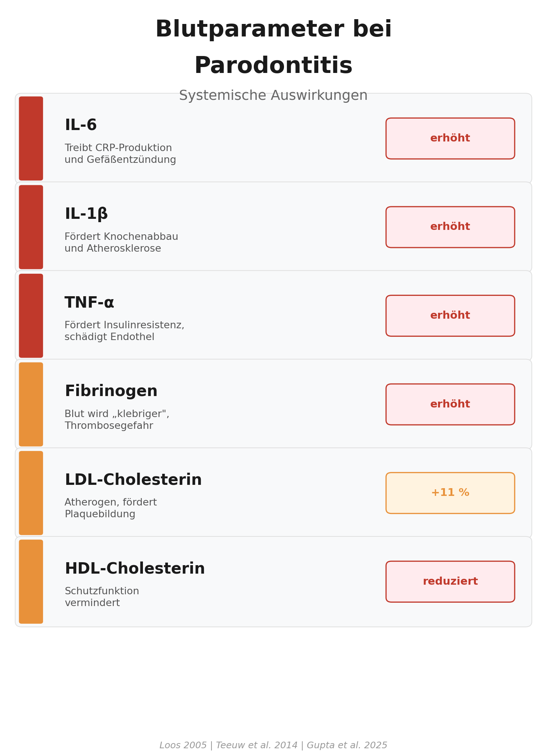Click the "erhöht" badge next to IL-1β
Viewport: 547px width, 756px height.
[450, 227]
